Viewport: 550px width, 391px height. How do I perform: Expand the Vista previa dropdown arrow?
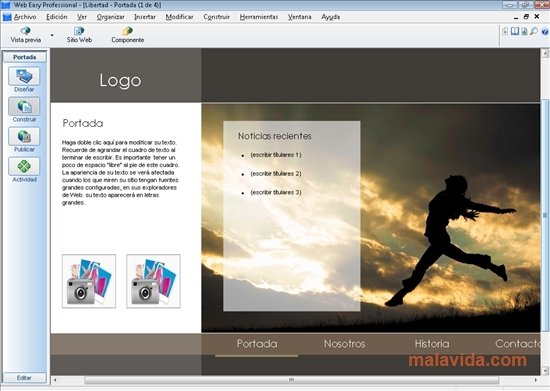(52, 35)
